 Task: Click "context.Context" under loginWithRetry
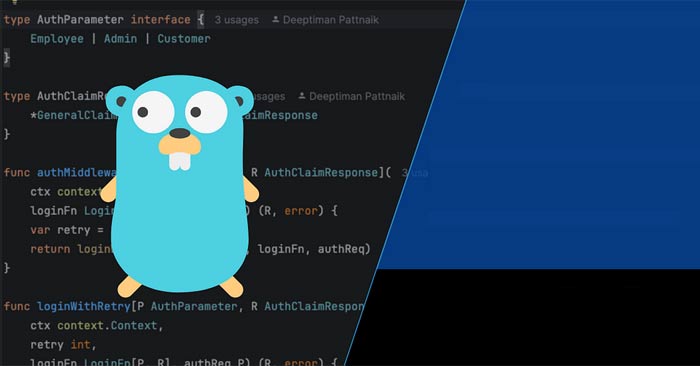(107, 326)
